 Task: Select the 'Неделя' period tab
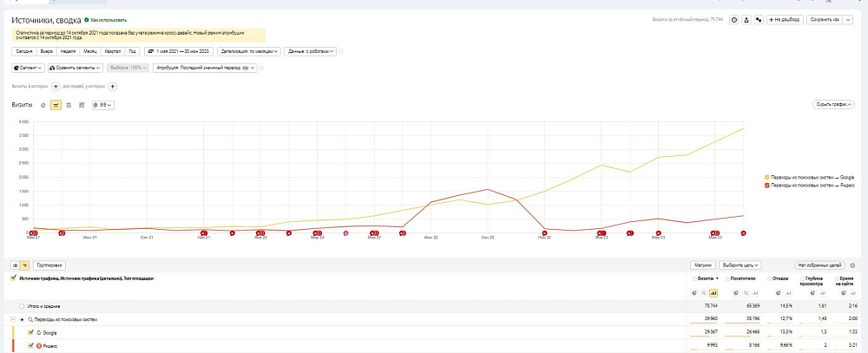[x=68, y=51]
